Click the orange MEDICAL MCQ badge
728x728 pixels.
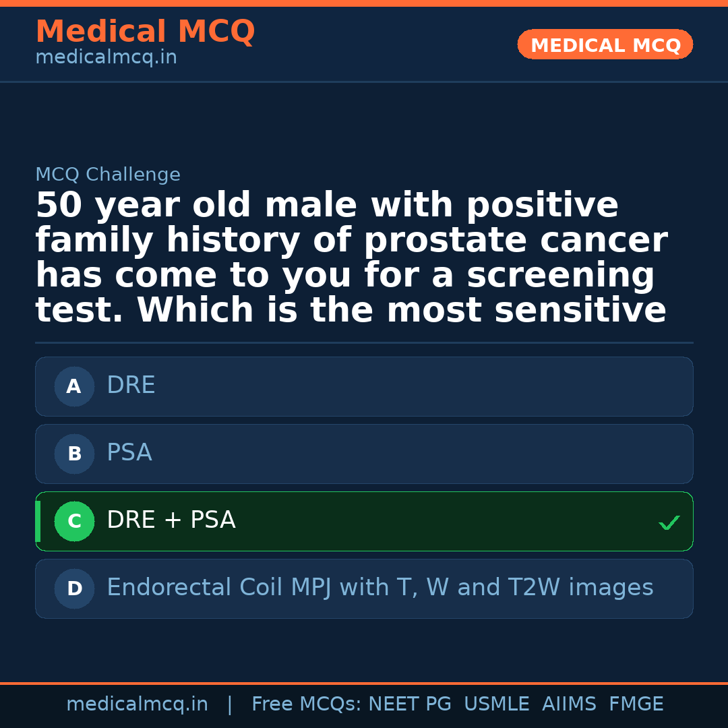[605, 45]
